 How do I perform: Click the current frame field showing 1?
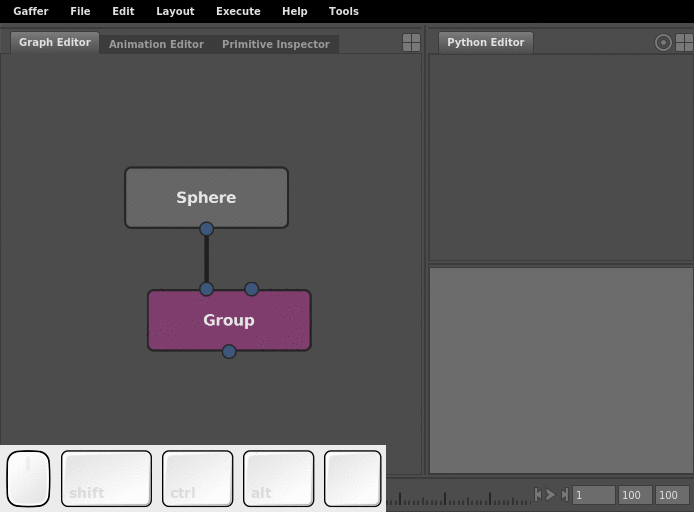coord(593,495)
